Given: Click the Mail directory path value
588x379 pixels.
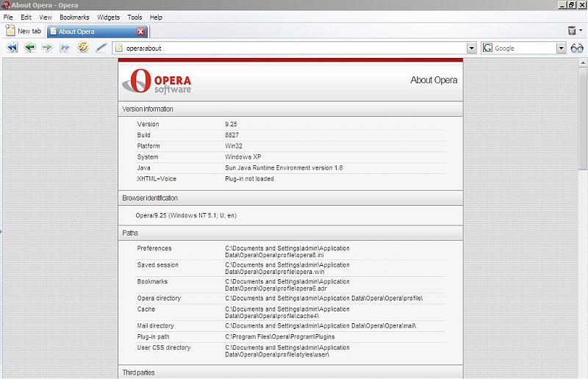Looking at the screenshot, I should pyautogui.click(x=320, y=326).
